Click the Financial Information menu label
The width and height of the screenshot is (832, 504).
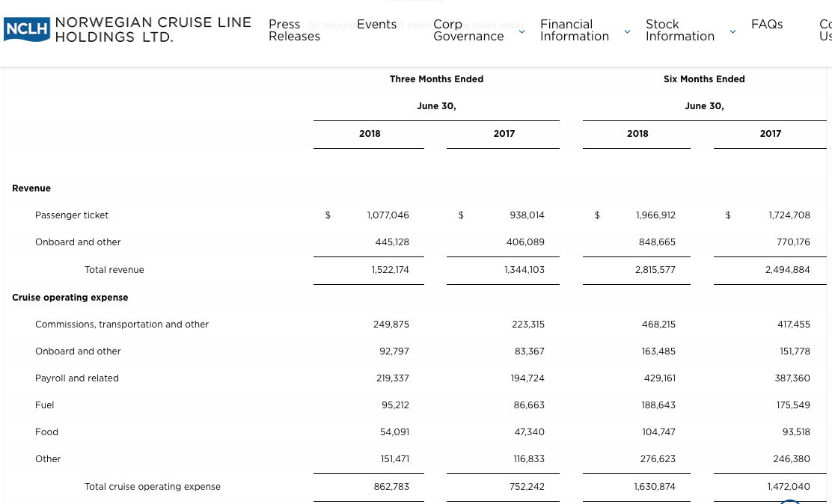click(574, 30)
